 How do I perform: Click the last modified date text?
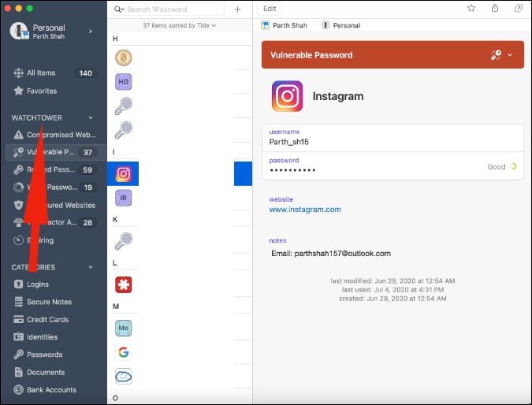(x=392, y=281)
